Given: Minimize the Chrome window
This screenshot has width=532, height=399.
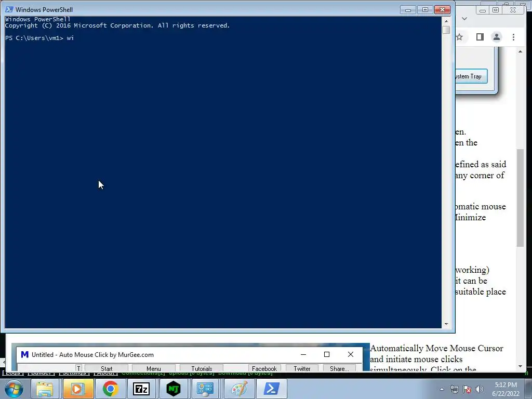Looking at the screenshot, I should [483, 10].
